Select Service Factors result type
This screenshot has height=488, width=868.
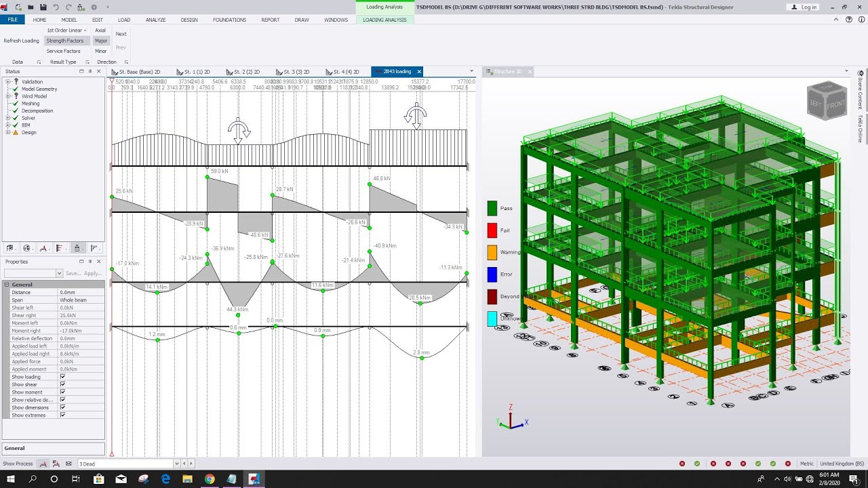coord(63,51)
